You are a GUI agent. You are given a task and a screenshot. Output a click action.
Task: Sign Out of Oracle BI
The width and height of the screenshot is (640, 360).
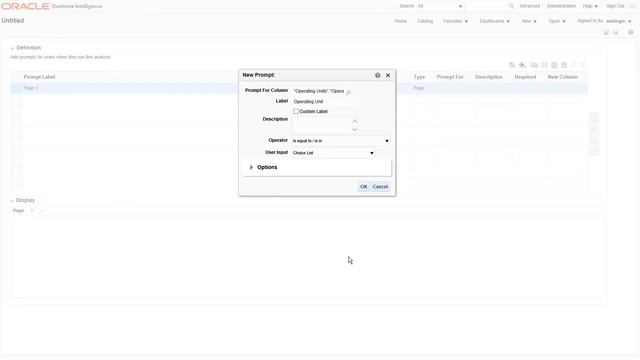[x=615, y=6]
